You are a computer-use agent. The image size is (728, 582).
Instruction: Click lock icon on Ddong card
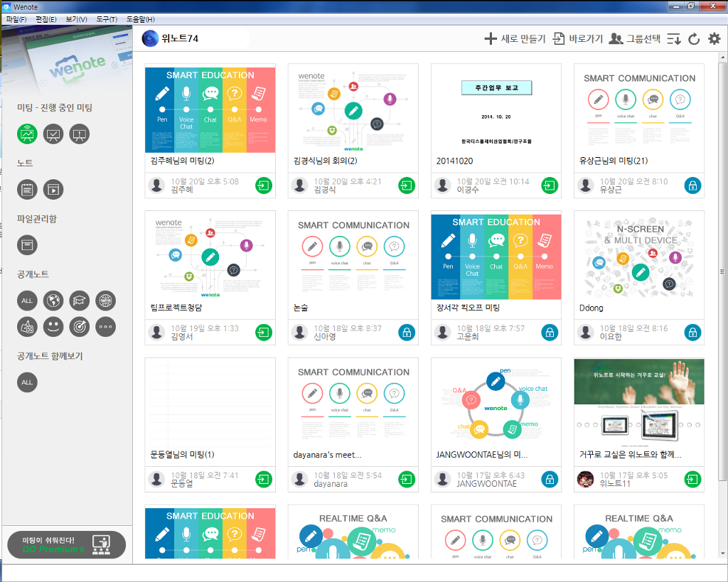[692, 333]
